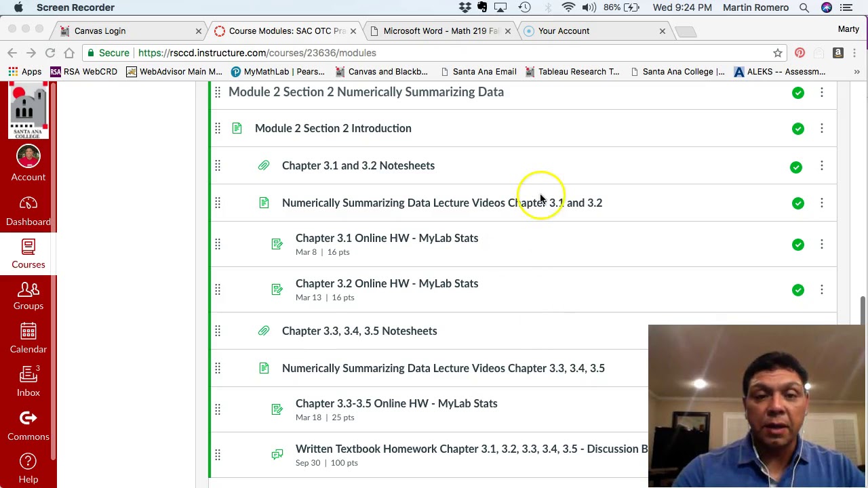Image resolution: width=868 pixels, height=488 pixels.
Task: Open the RSA WebCRD bookmark
Action: [x=83, y=71]
